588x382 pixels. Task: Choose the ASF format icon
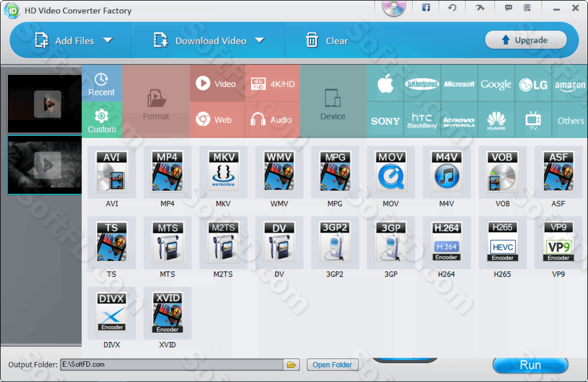558,172
